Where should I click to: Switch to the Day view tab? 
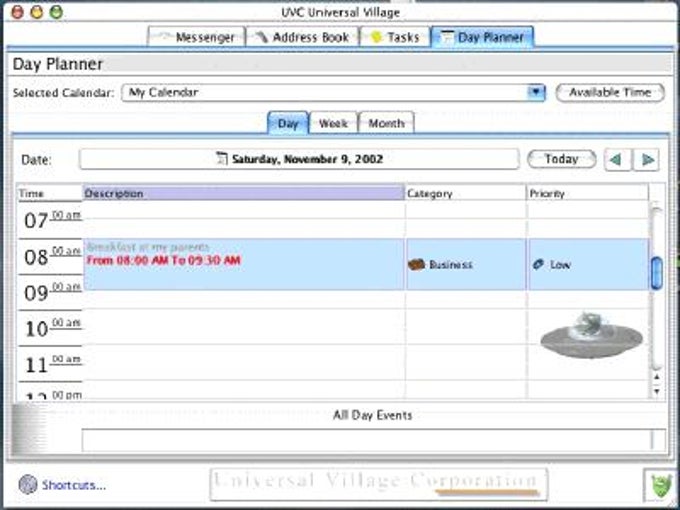[x=288, y=123]
